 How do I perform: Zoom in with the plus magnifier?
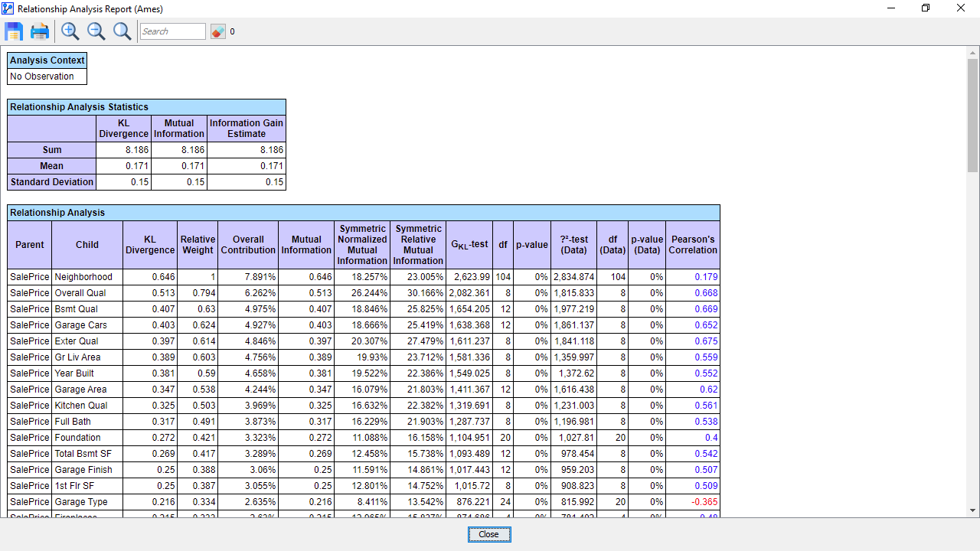coord(70,31)
